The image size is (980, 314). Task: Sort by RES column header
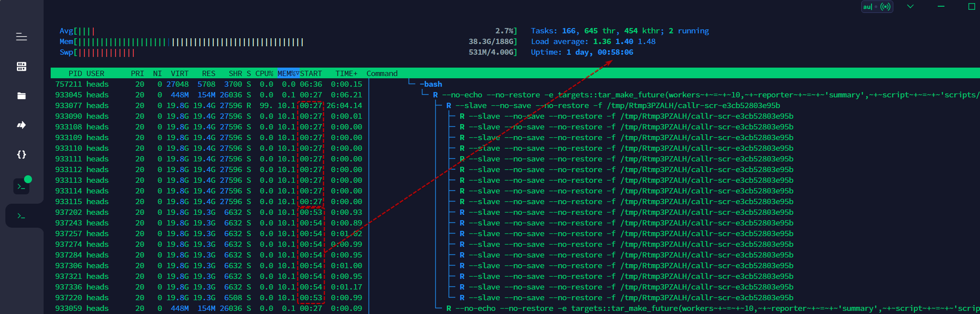(x=209, y=73)
